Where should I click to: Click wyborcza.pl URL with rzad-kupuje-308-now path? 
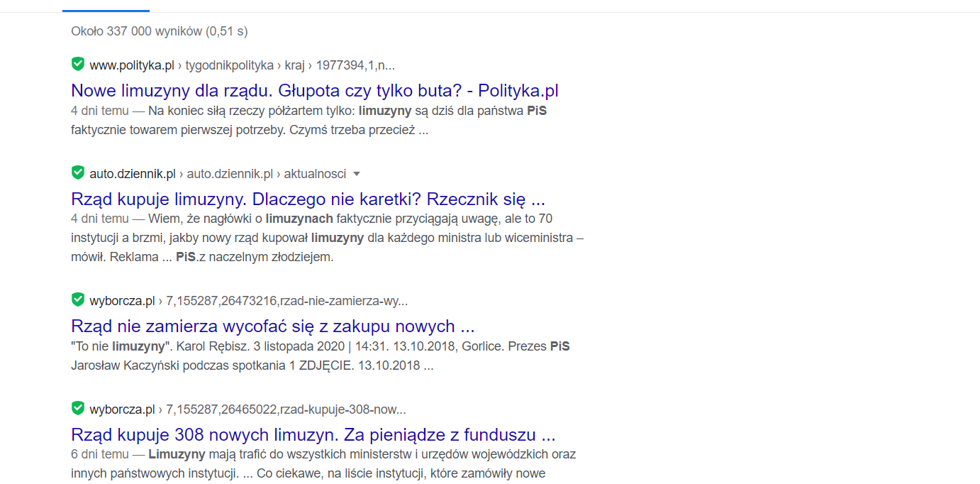(247, 409)
